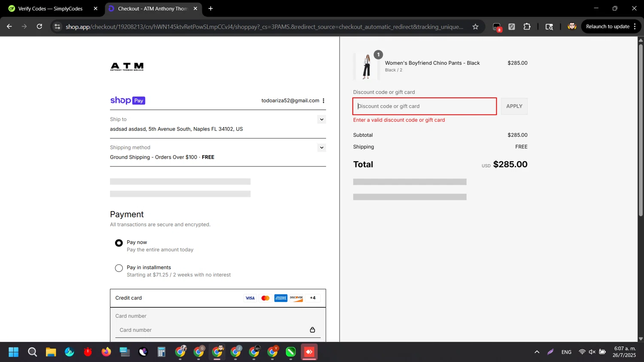Reload the checkout page
The image size is (644, 362).
click(39, 27)
